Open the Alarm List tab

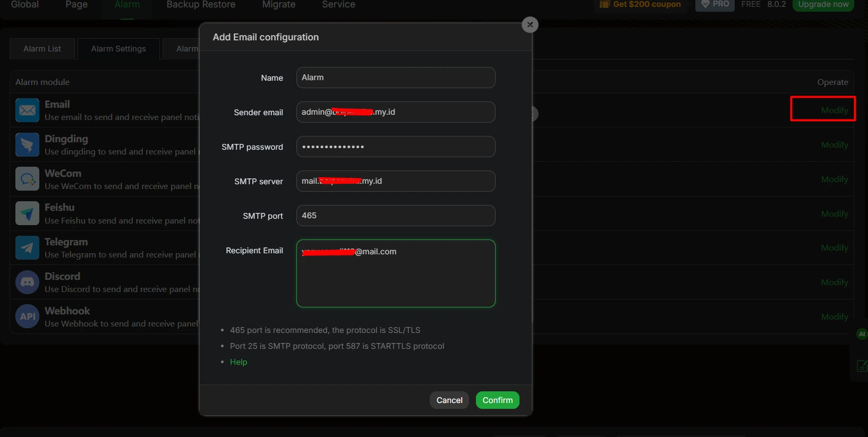[42, 49]
